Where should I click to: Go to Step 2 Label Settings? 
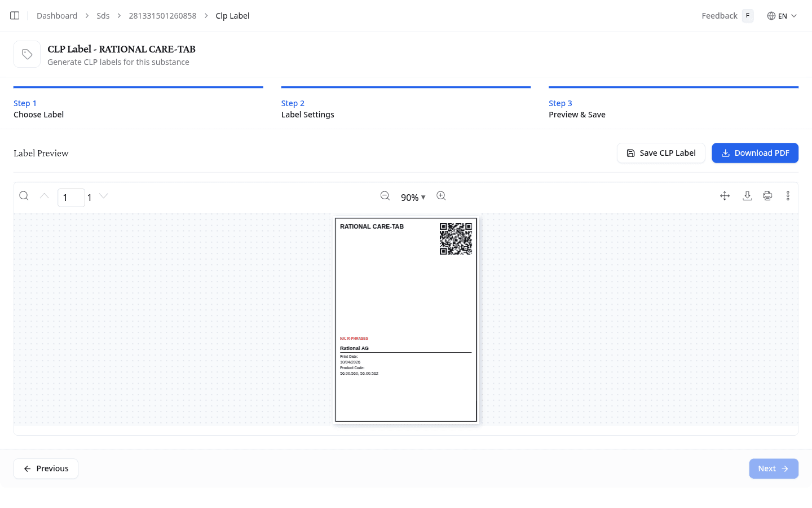[x=307, y=109]
